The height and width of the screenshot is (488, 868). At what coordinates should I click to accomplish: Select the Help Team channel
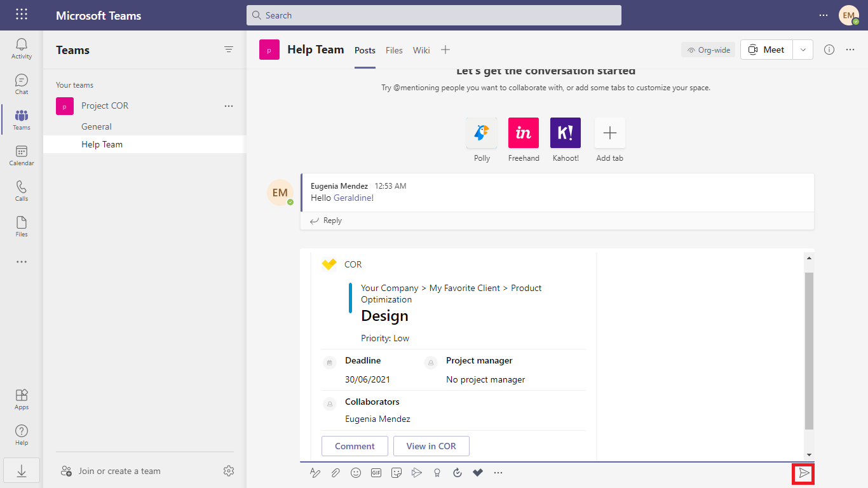point(144,144)
